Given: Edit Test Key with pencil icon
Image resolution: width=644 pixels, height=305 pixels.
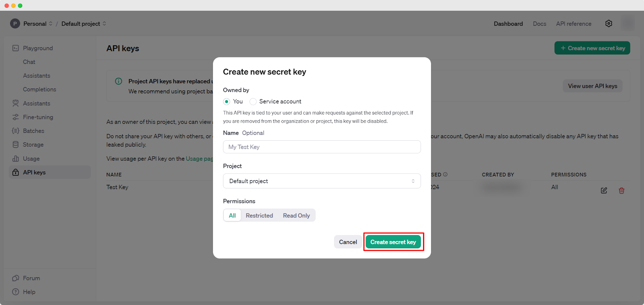Looking at the screenshot, I should pos(604,190).
